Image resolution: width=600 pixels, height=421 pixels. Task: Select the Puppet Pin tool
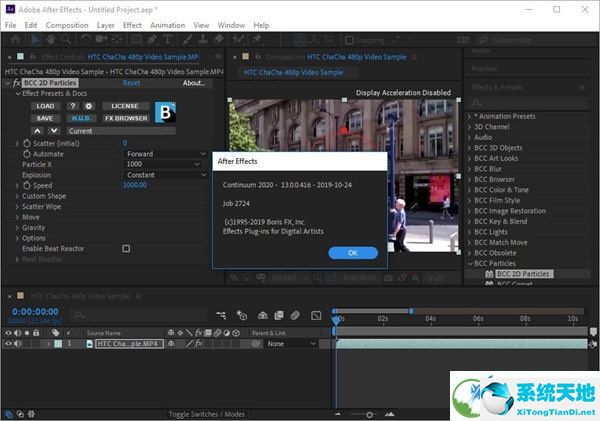(x=257, y=40)
